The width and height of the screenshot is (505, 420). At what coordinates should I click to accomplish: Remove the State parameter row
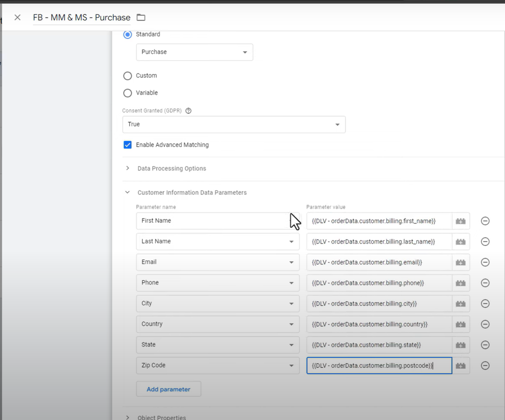485,345
